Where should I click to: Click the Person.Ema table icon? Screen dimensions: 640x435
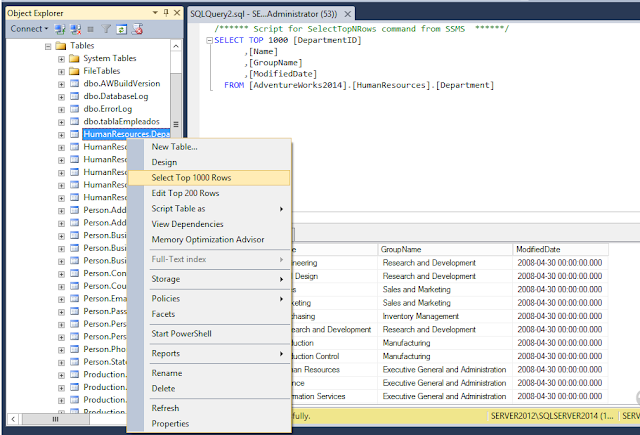click(x=74, y=298)
